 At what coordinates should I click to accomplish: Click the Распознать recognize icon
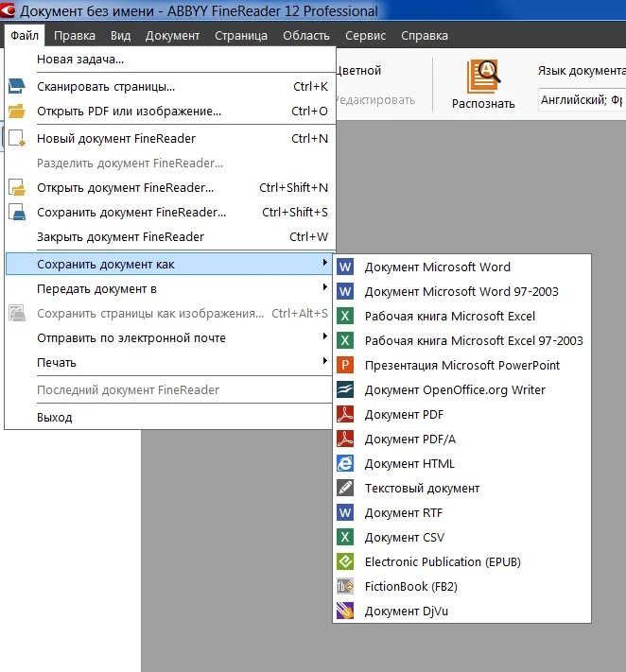(x=483, y=77)
